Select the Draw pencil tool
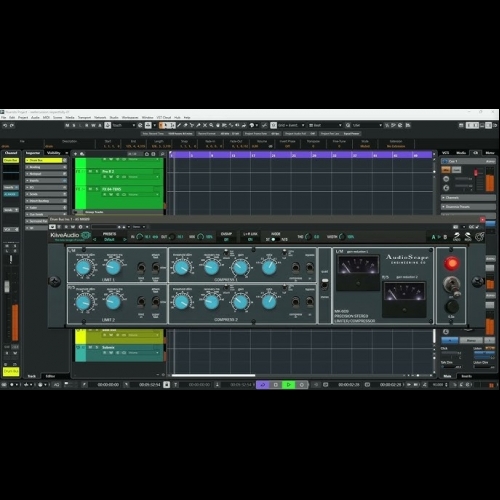Image resolution: width=500 pixels, height=500 pixels. pos(179,125)
